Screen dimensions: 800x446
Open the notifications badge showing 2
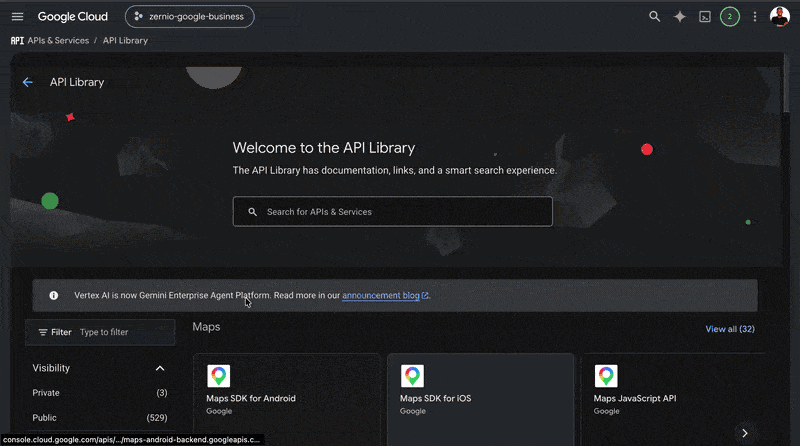pyautogui.click(x=730, y=17)
